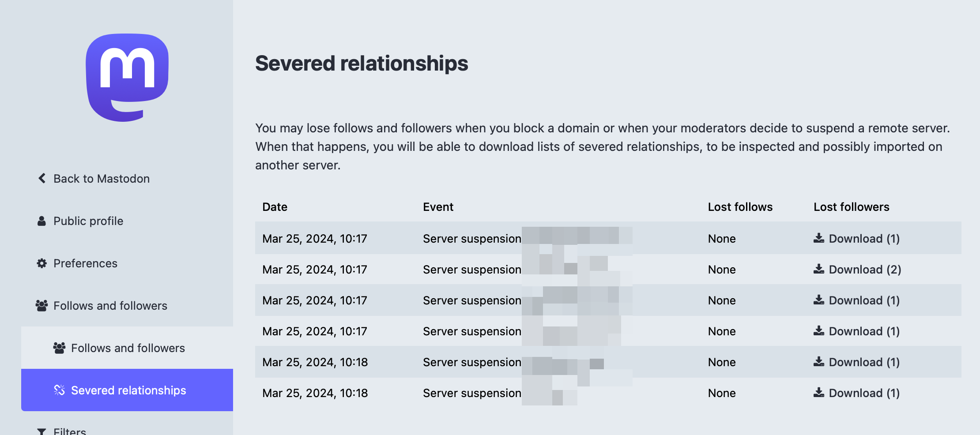The width and height of the screenshot is (980, 435).
Task: Click the Preferences gear icon
Action: 41,263
